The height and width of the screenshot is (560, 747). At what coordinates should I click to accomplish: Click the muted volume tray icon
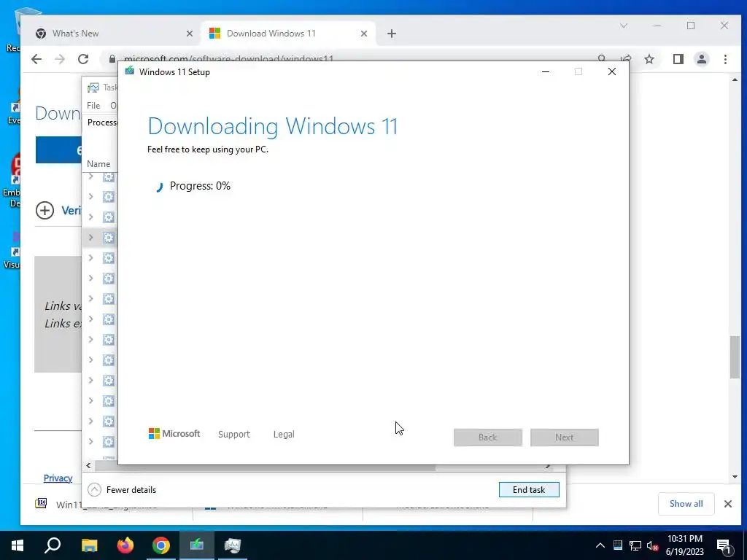[x=653, y=545]
